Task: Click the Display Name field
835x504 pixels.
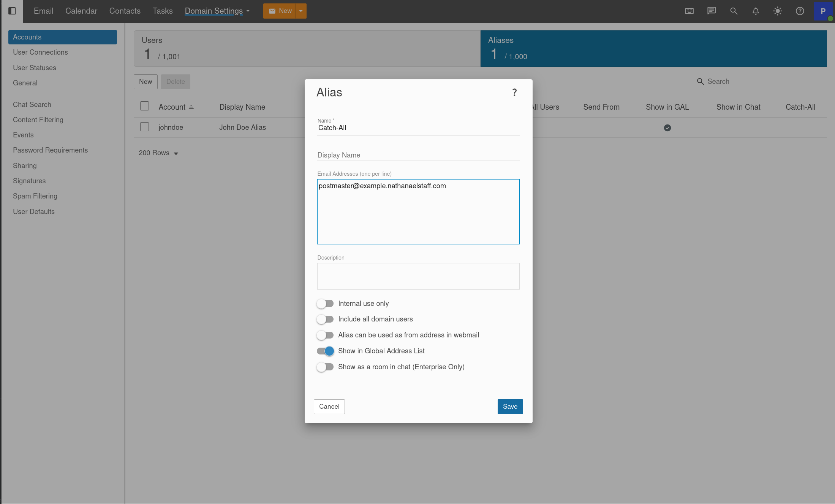Action: coord(418,155)
